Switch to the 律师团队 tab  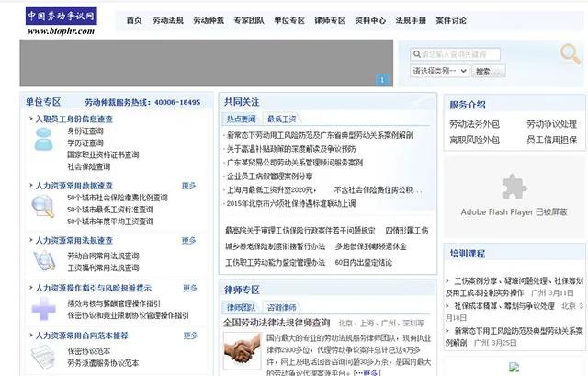click(x=241, y=307)
